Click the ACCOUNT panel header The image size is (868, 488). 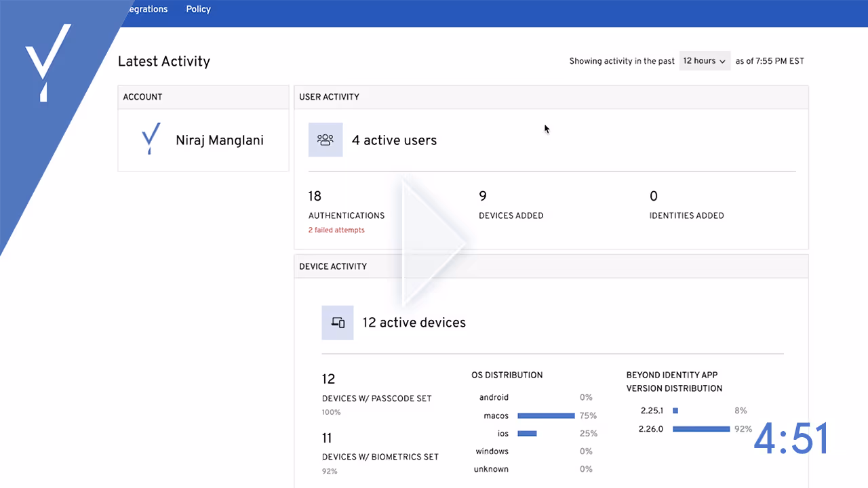tap(142, 96)
